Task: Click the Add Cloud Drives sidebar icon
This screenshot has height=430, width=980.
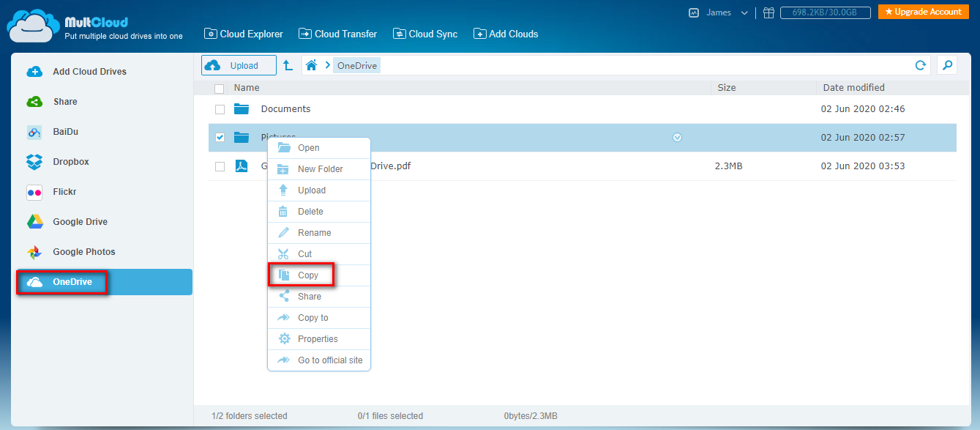Action: pyautogui.click(x=34, y=72)
